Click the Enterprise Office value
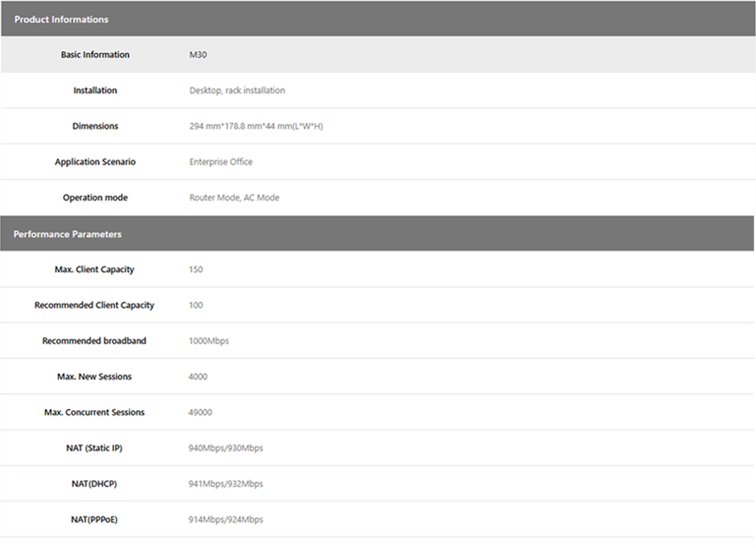This screenshot has width=756, height=548. pos(220,162)
